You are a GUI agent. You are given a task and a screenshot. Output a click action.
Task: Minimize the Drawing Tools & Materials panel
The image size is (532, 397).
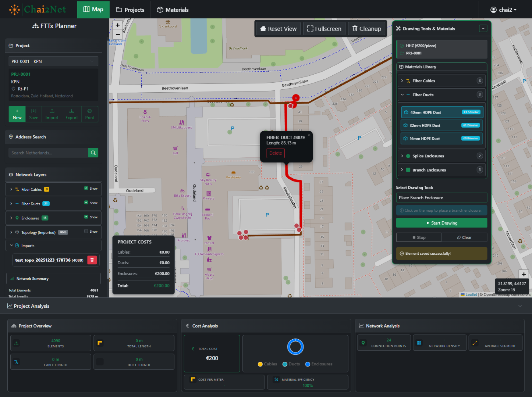(483, 28)
